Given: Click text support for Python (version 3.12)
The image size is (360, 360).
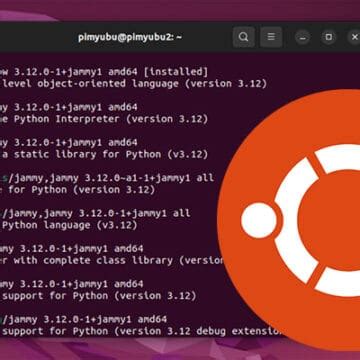Looking at the screenshot, I should click(99, 296).
